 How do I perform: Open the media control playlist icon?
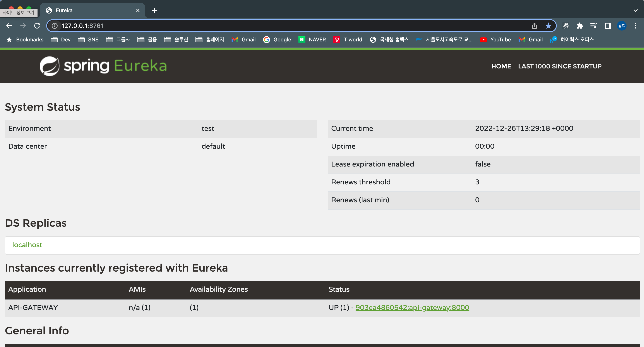pyautogui.click(x=594, y=26)
